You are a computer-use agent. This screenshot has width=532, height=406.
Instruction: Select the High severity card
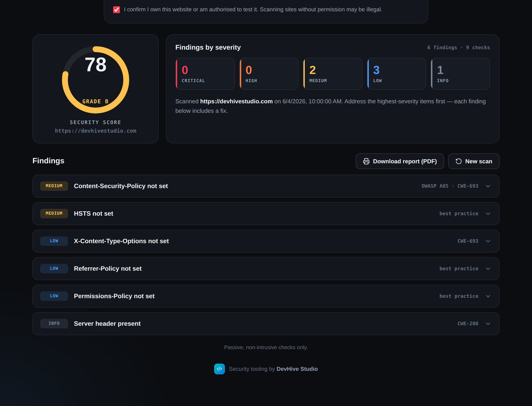coord(269,74)
